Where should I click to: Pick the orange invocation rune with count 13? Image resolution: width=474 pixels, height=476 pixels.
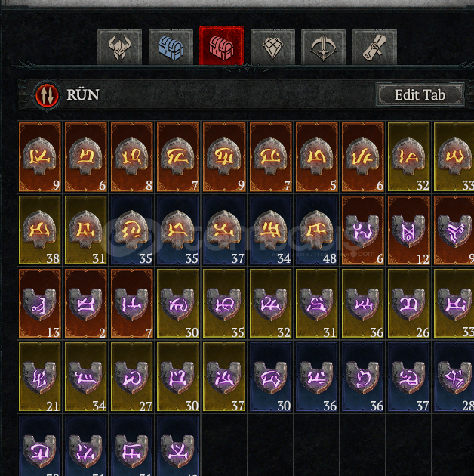click(x=40, y=304)
